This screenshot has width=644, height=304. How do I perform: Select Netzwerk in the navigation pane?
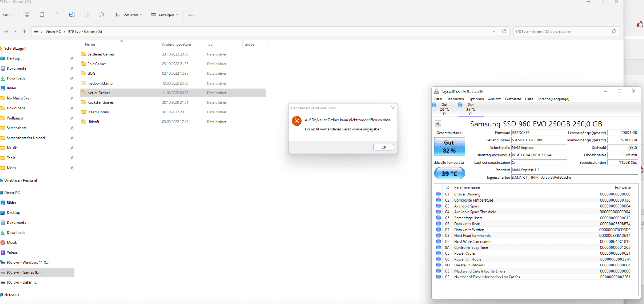(x=12, y=295)
